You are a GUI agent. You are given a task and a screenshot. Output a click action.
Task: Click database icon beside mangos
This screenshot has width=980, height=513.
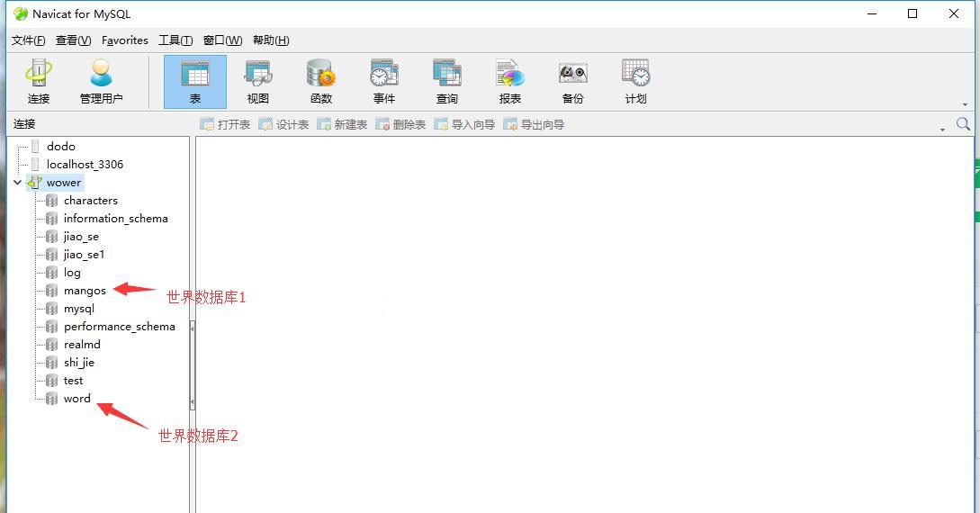52,292
